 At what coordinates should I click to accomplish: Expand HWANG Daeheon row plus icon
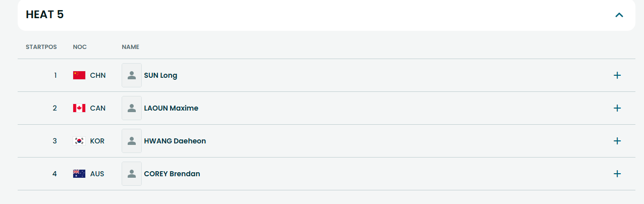pos(617,141)
